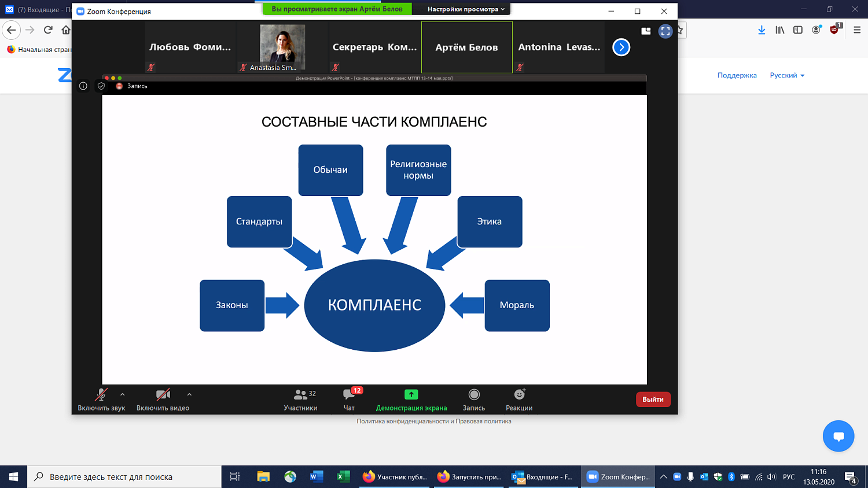Leave the meeting with Выйти
Image resolution: width=868 pixels, height=488 pixels.
(653, 400)
